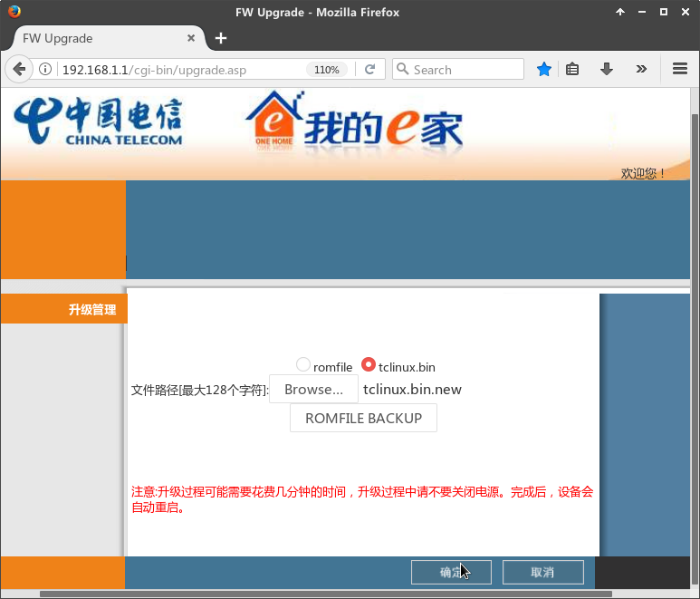Click the search magnifier icon

pyautogui.click(x=402, y=69)
